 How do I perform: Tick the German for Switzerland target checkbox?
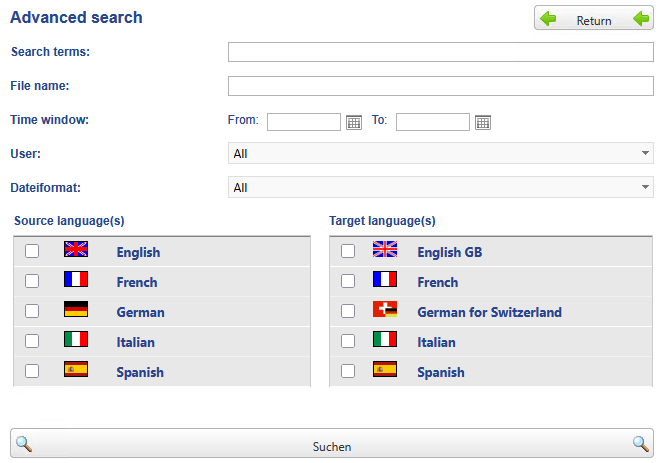pos(348,311)
